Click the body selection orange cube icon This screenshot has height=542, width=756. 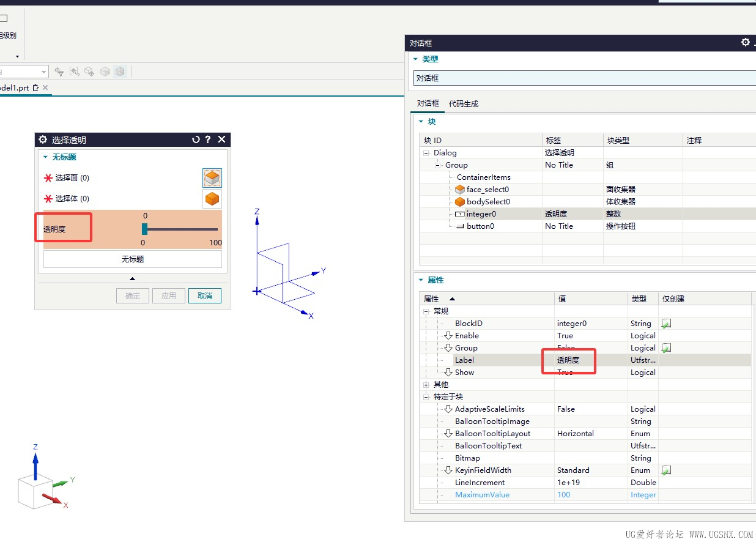[x=212, y=199]
